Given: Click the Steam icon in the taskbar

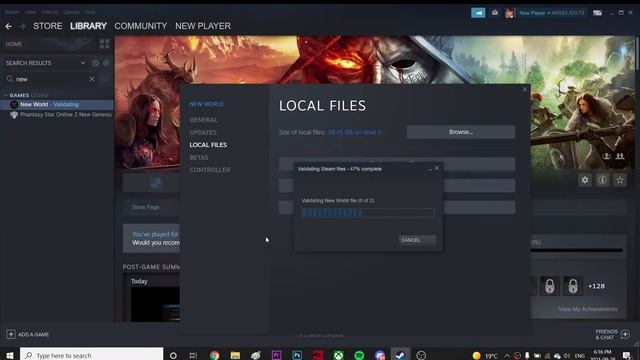Looking at the screenshot, I should [400, 355].
